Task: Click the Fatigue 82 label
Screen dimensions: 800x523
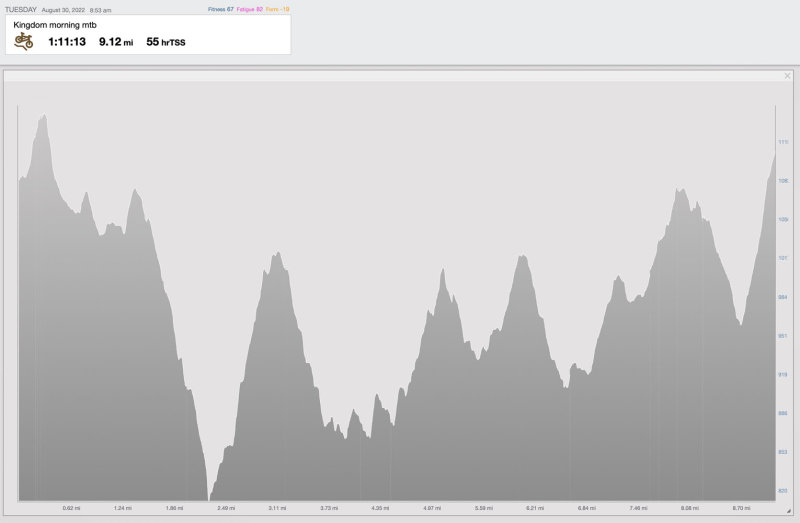Action: click(x=249, y=9)
